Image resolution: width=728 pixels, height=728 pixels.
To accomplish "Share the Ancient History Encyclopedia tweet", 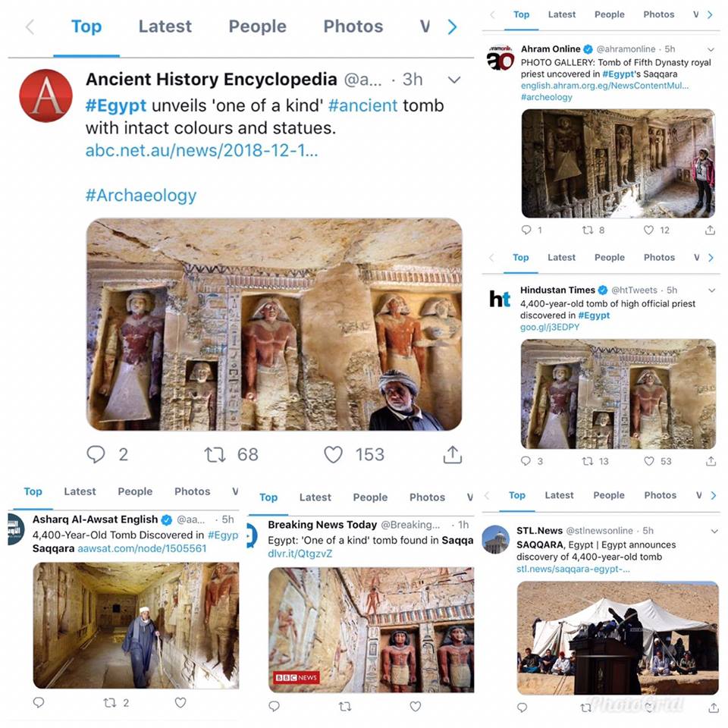I will [x=452, y=454].
